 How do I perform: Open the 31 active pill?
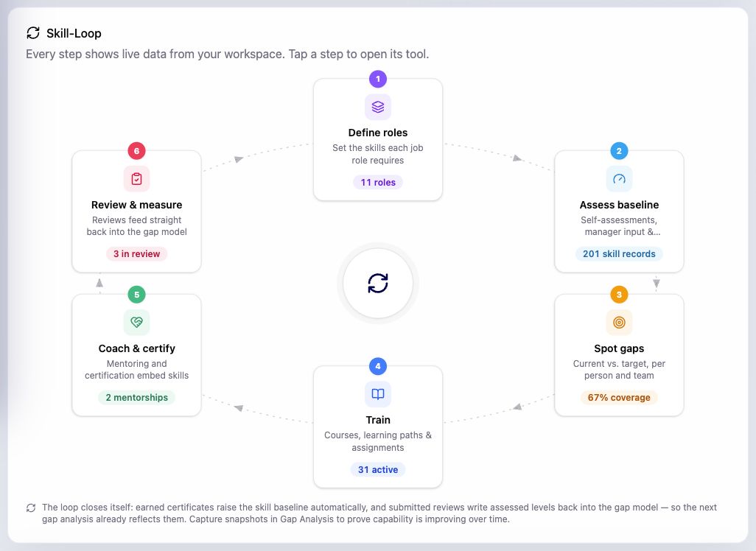tap(378, 469)
